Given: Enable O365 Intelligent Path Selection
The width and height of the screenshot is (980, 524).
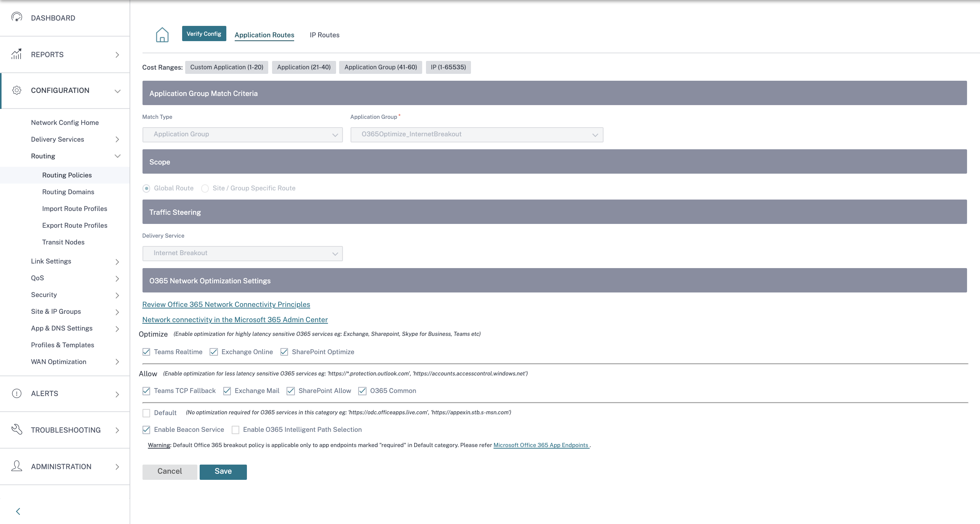Looking at the screenshot, I should [x=235, y=430].
